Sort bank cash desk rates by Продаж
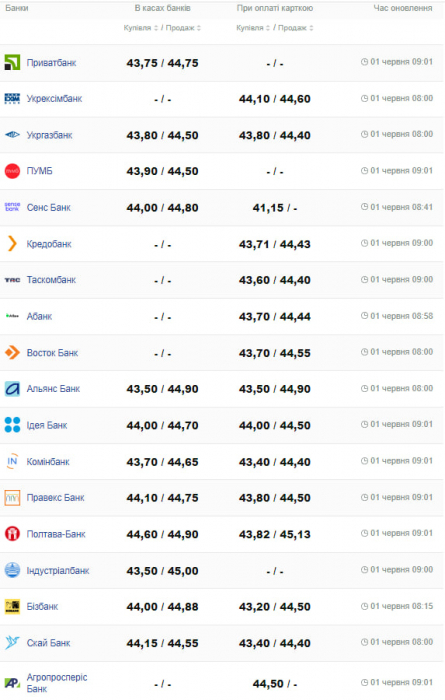445x700 pixels. (x=183, y=28)
